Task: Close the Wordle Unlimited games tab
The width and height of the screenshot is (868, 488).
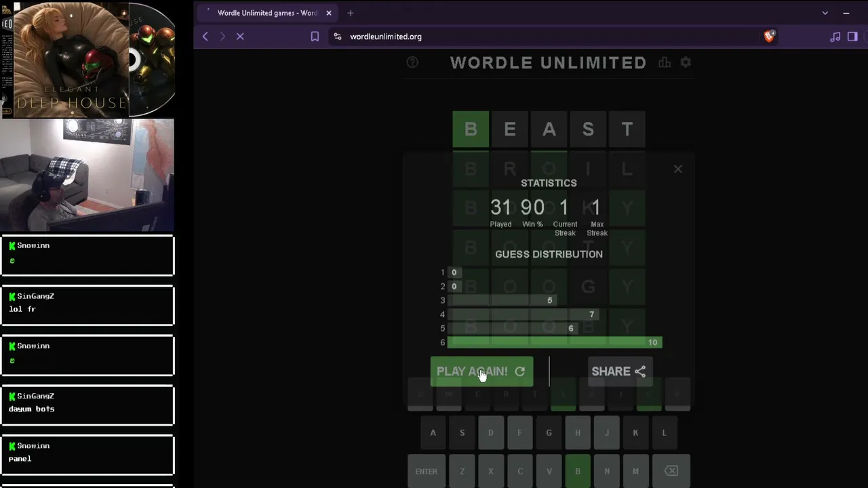Action: [x=329, y=13]
